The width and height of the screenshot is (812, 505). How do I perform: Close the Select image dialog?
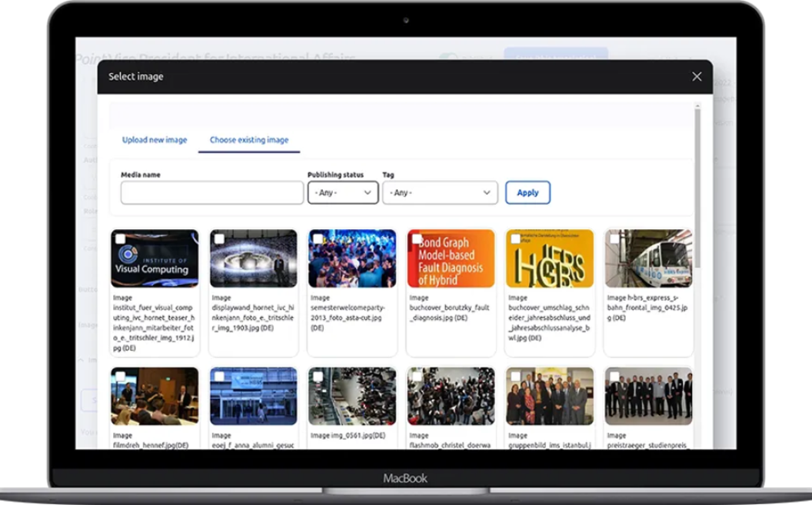coord(697,77)
